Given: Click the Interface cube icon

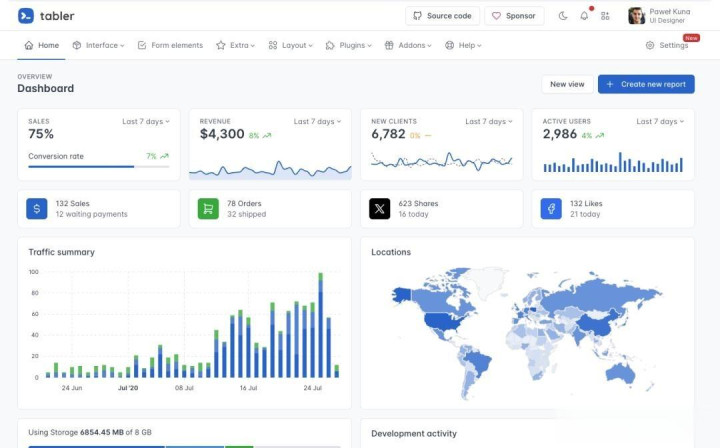Looking at the screenshot, I should 77,45.
